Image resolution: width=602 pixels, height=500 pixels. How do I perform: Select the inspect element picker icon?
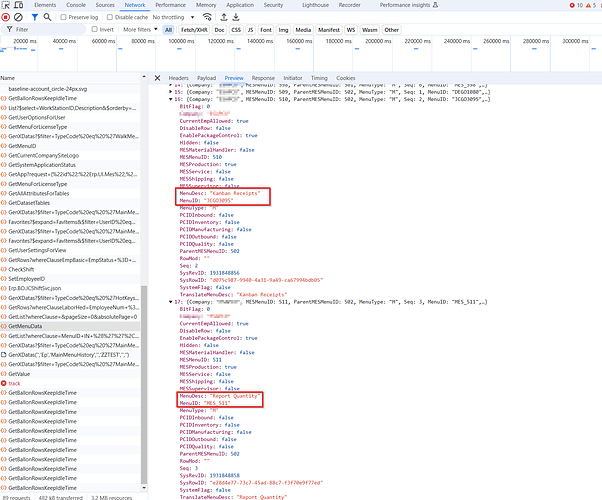(x=6, y=5)
